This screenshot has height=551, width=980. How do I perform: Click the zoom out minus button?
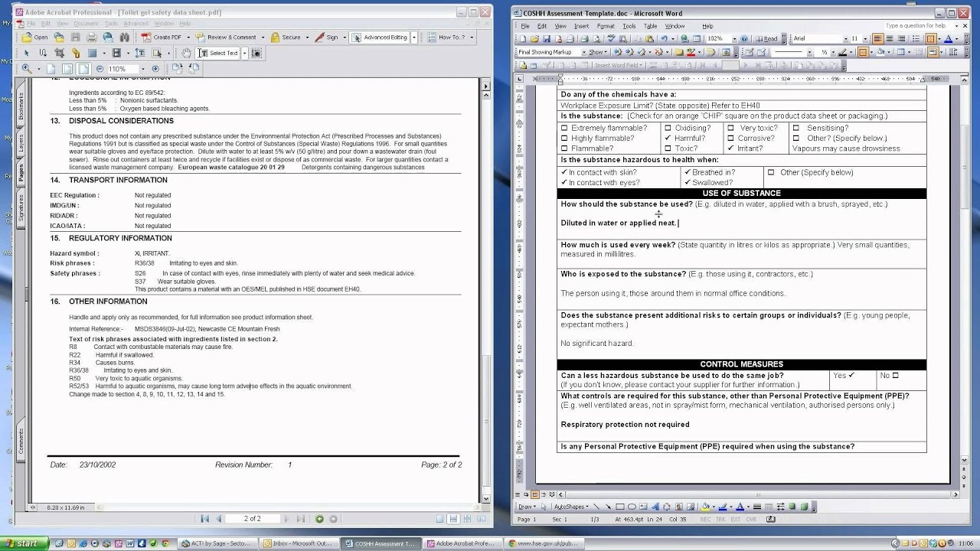(x=100, y=68)
